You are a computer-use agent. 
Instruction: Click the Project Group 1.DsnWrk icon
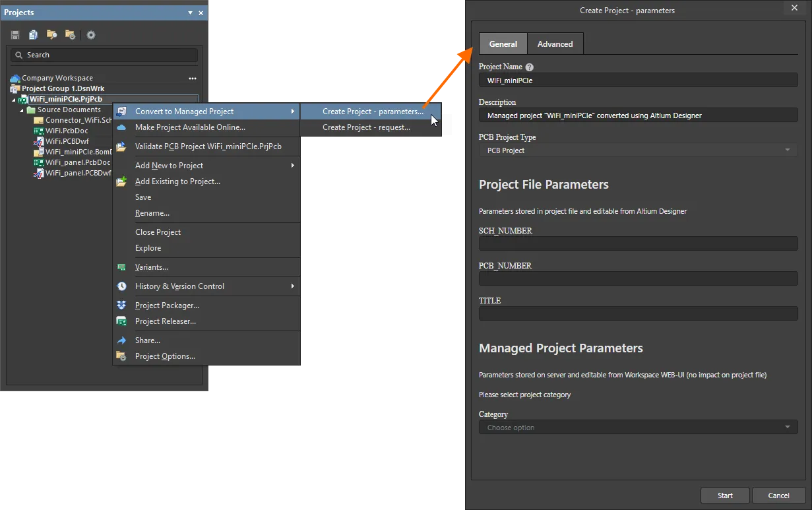15,88
